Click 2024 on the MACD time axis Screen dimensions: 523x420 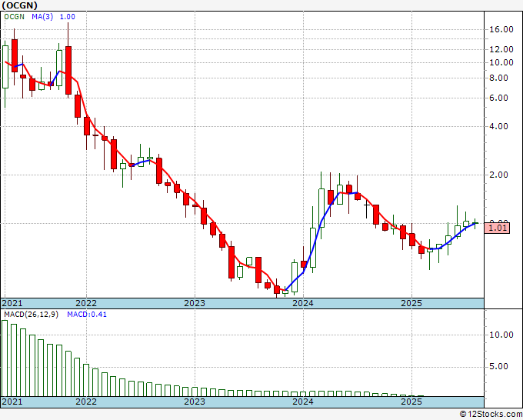[303, 402]
